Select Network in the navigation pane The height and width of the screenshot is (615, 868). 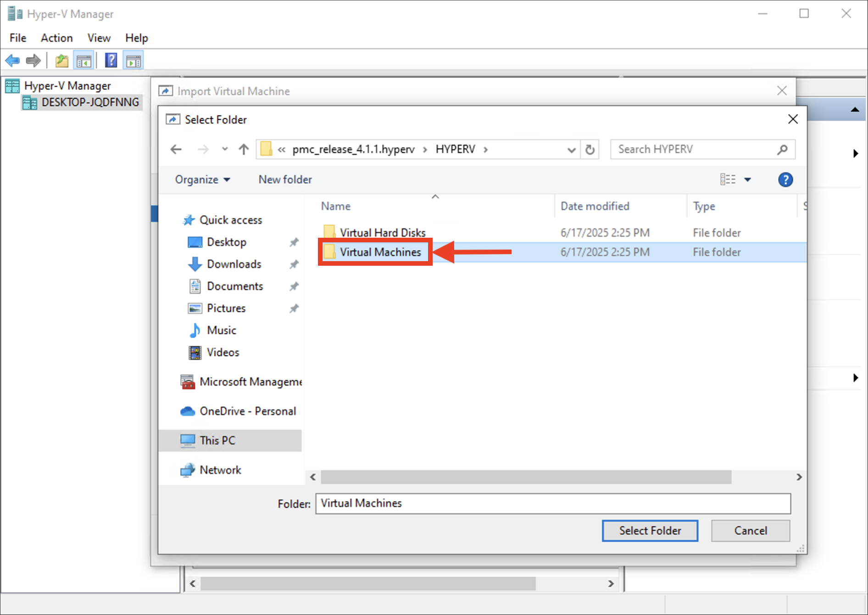(x=220, y=470)
